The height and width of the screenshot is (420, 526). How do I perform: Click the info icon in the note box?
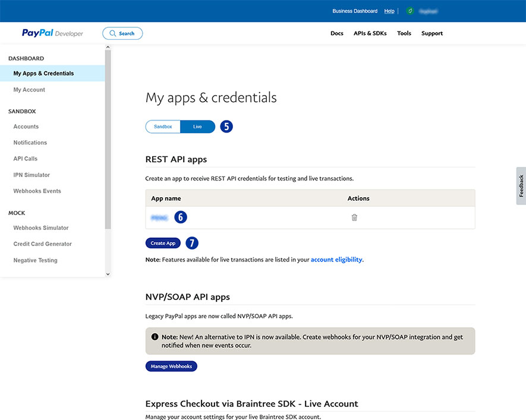point(155,337)
